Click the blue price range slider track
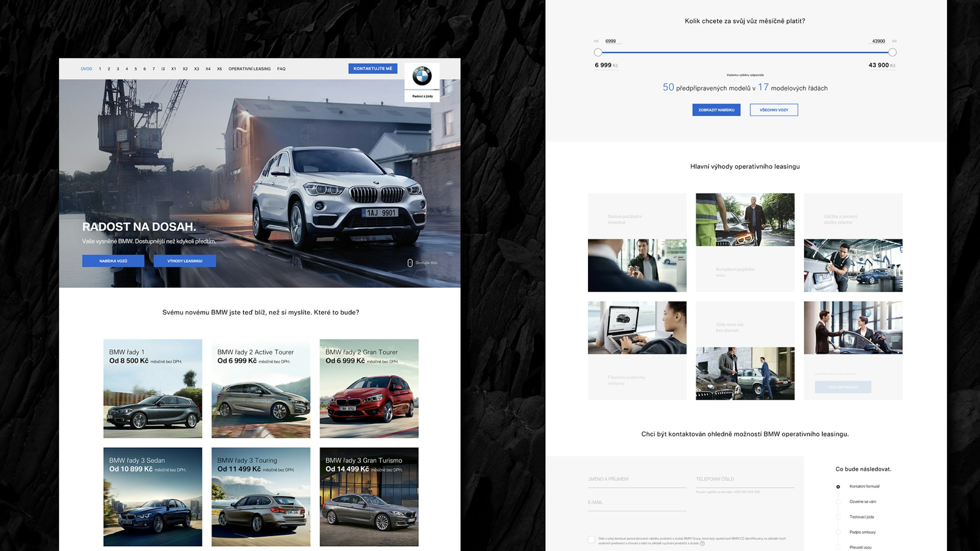The width and height of the screenshot is (980, 551). coord(745,52)
